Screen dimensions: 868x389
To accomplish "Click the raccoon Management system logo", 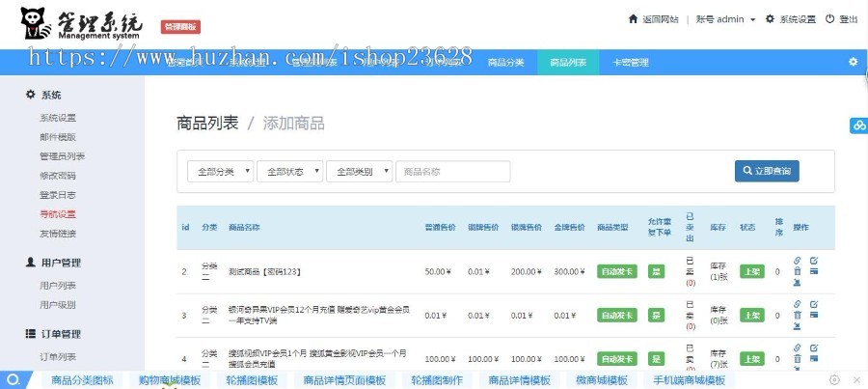I will click(81, 23).
